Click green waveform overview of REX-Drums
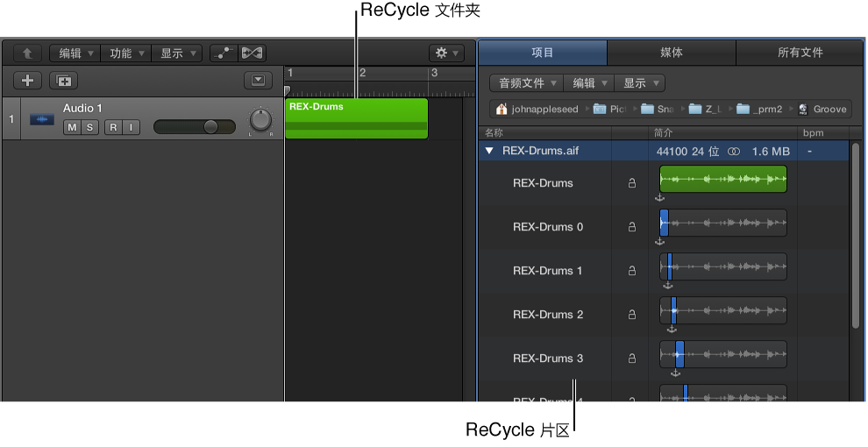 pos(723,179)
